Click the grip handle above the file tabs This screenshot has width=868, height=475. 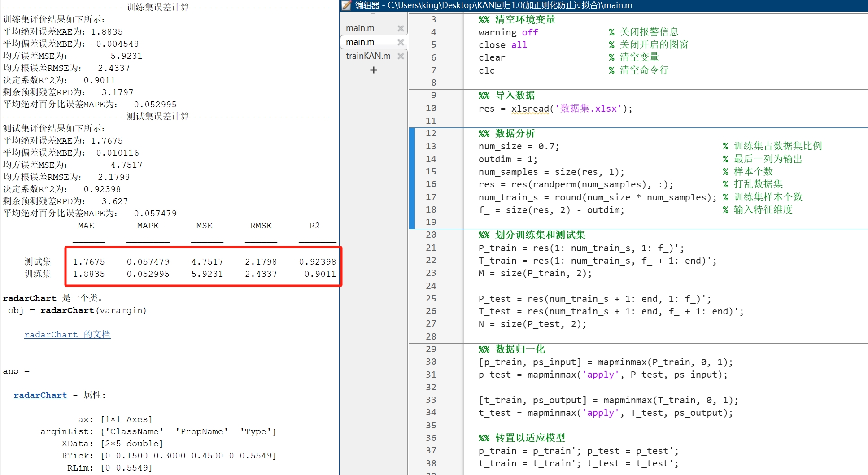click(373, 14)
